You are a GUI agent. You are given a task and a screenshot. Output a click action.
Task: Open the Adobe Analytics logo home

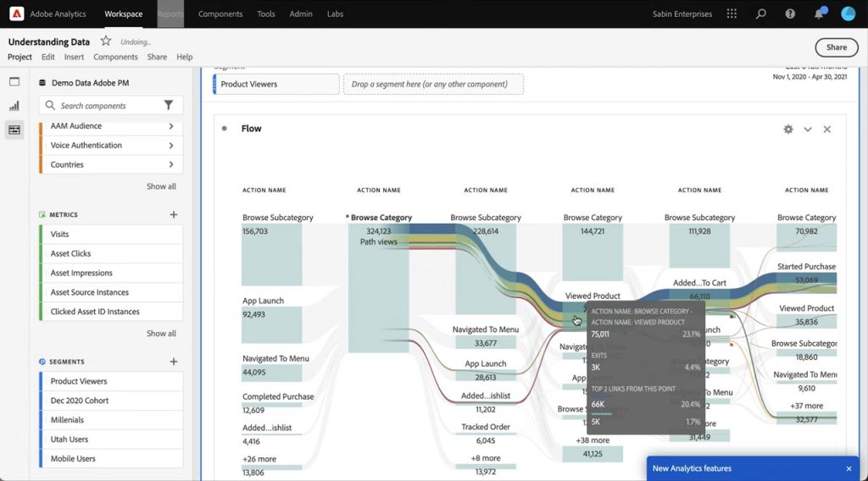coord(17,14)
